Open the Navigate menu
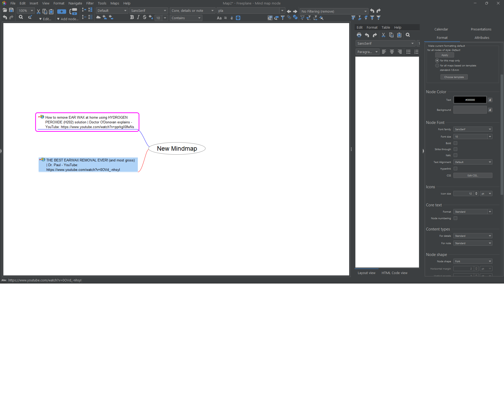Viewport: 504px width, 420px height. pos(75,3)
